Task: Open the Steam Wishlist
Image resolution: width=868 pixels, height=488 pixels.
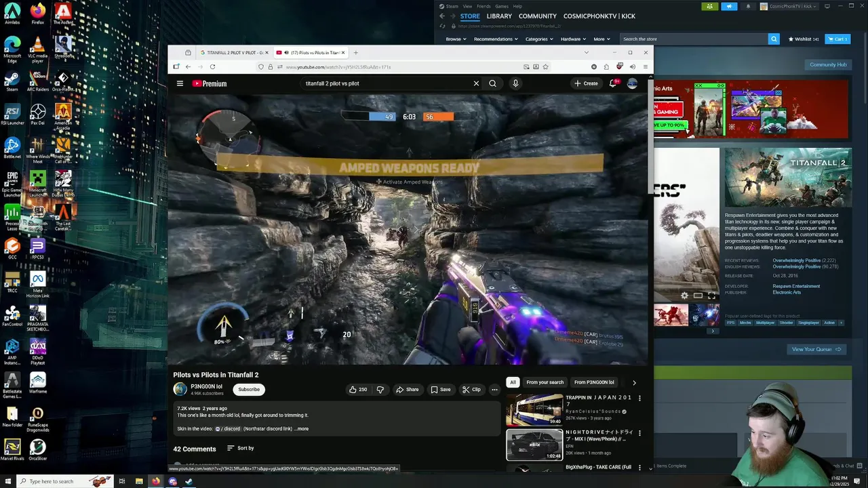Action: (x=803, y=39)
